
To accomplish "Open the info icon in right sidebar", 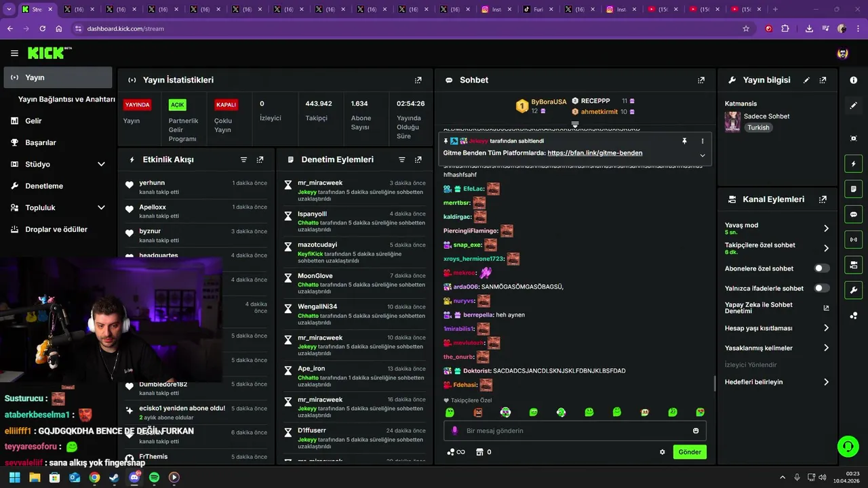I will coord(853,80).
